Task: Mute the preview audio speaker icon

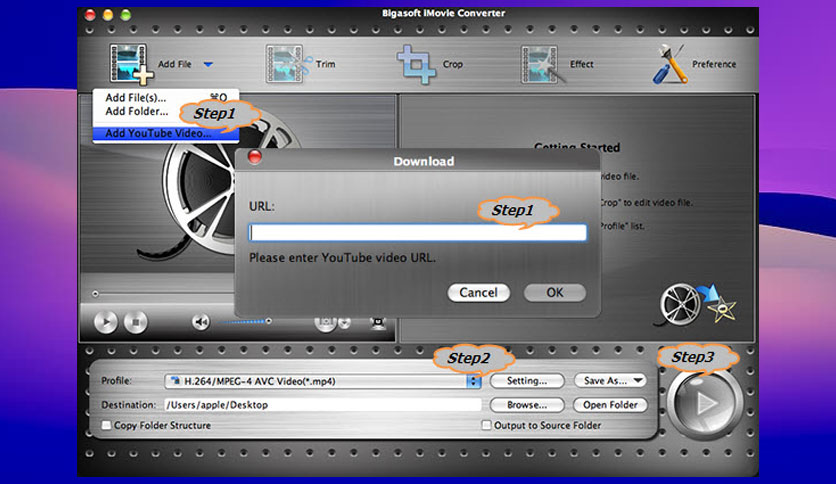Action: tap(200, 322)
